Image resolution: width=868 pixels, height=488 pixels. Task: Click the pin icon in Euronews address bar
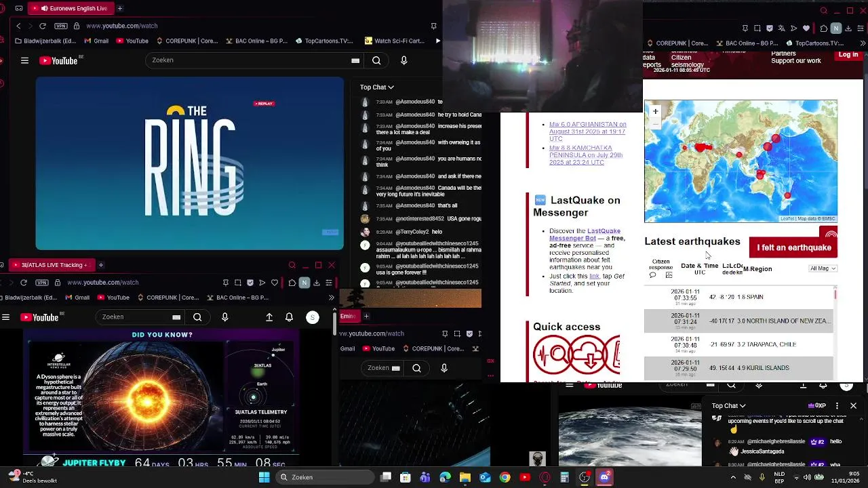coord(433,26)
